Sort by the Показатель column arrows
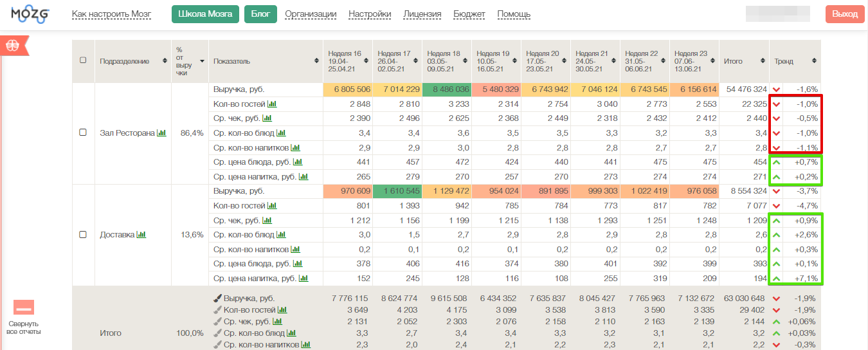 (x=316, y=61)
